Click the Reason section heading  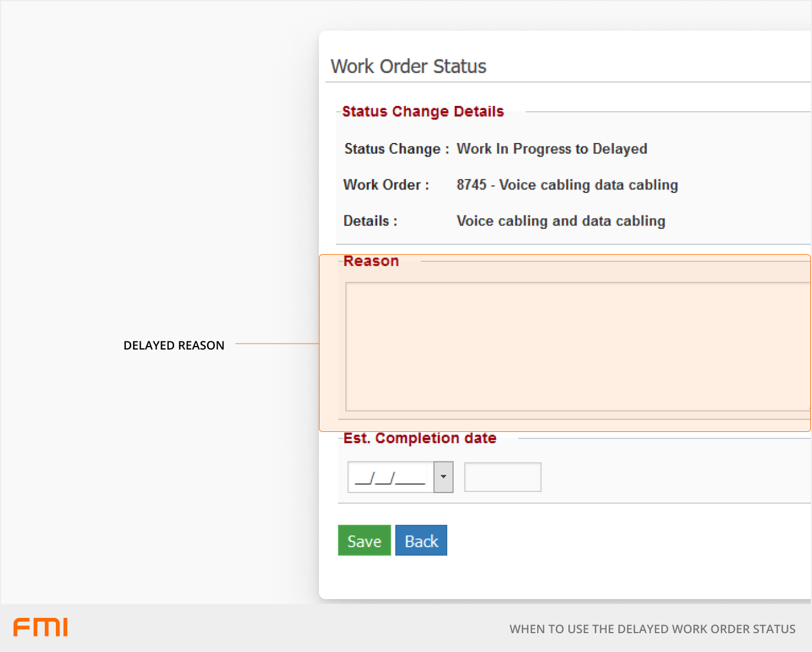371,261
